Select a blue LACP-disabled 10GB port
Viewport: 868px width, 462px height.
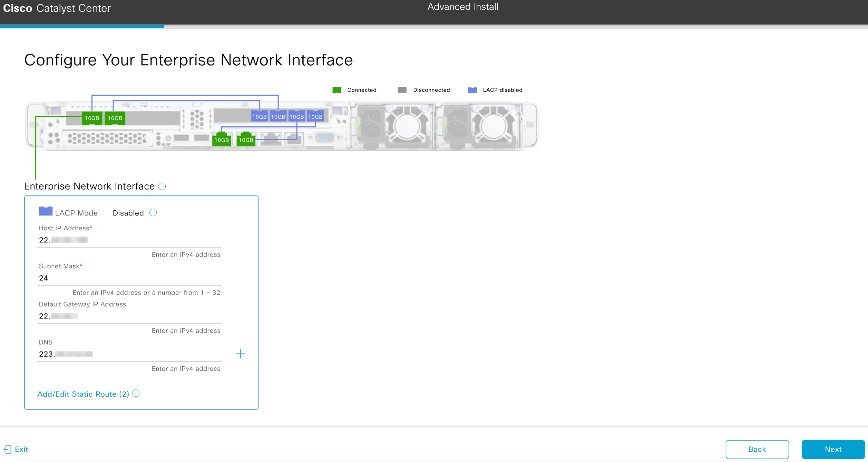point(259,116)
